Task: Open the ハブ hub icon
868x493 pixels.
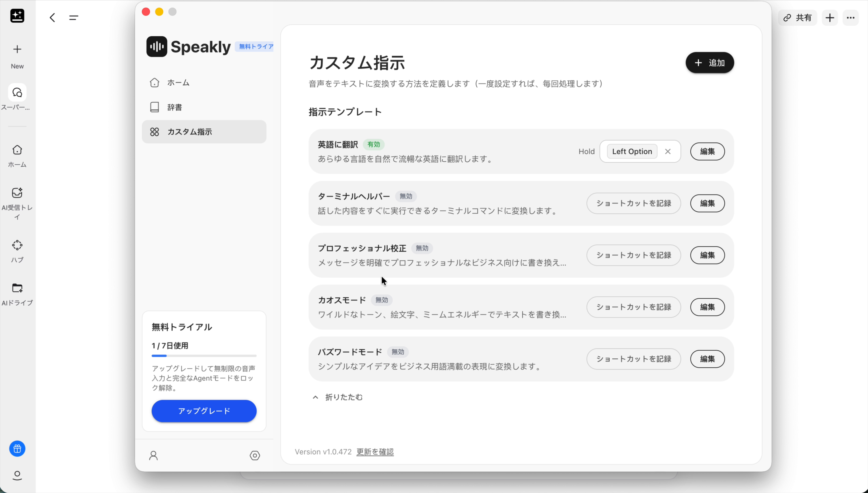Action: tap(17, 245)
